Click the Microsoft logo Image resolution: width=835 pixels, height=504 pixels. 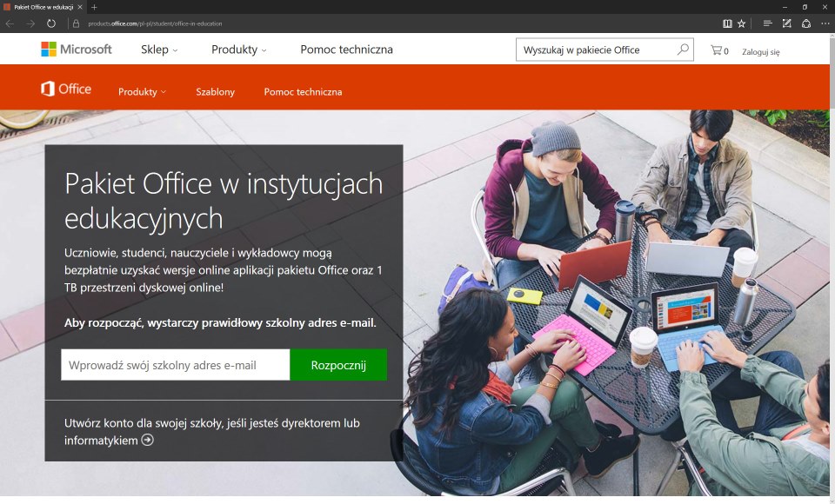77,50
